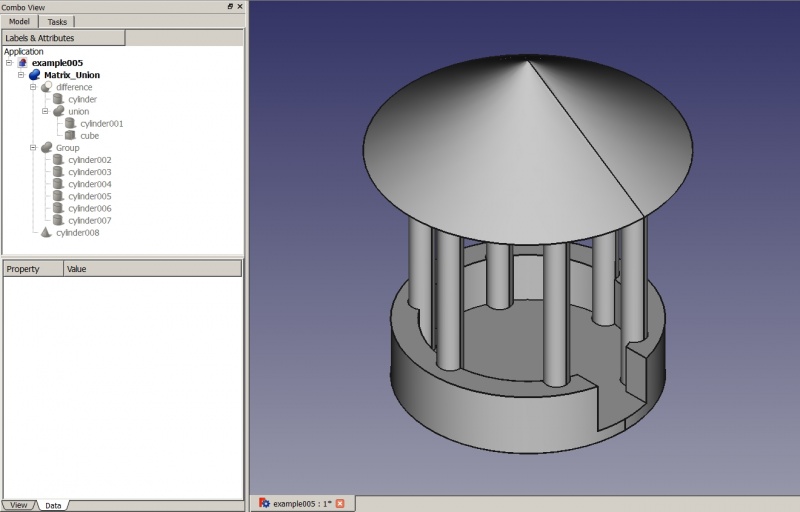The image size is (800, 512).
Task: Switch to the View property tab
Action: click(19, 505)
